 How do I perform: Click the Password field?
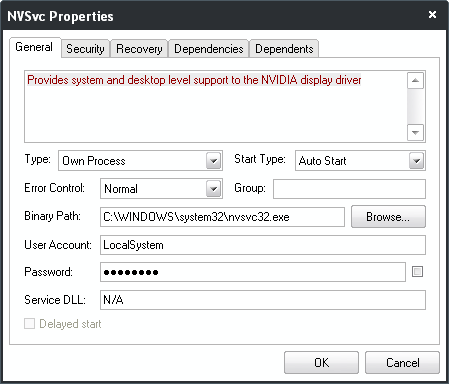coord(253,272)
